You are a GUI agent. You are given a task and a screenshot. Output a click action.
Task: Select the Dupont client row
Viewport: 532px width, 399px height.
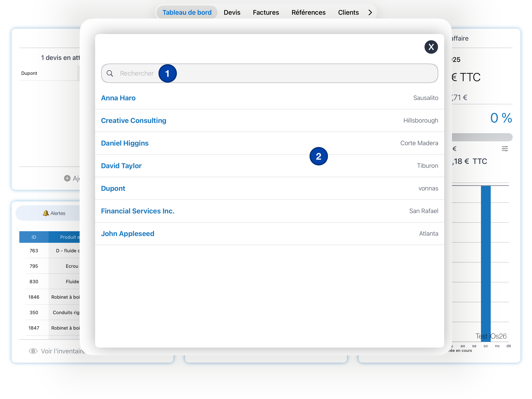tap(113, 188)
